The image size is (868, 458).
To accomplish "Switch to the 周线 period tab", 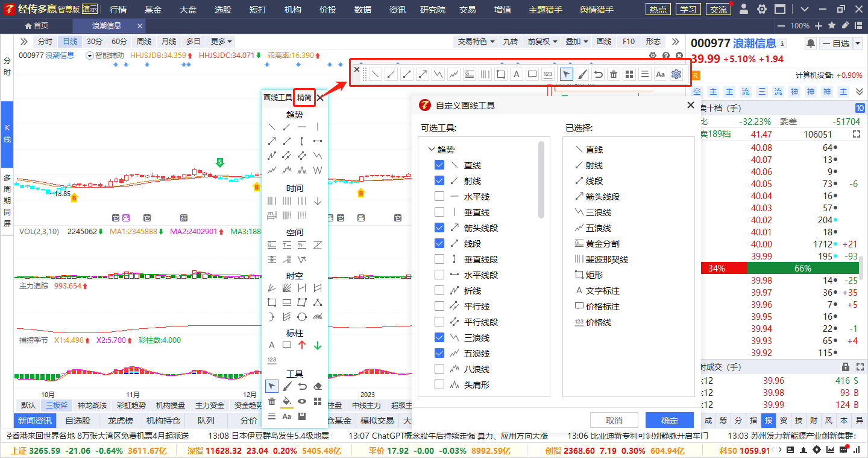I will (x=144, y=42).
